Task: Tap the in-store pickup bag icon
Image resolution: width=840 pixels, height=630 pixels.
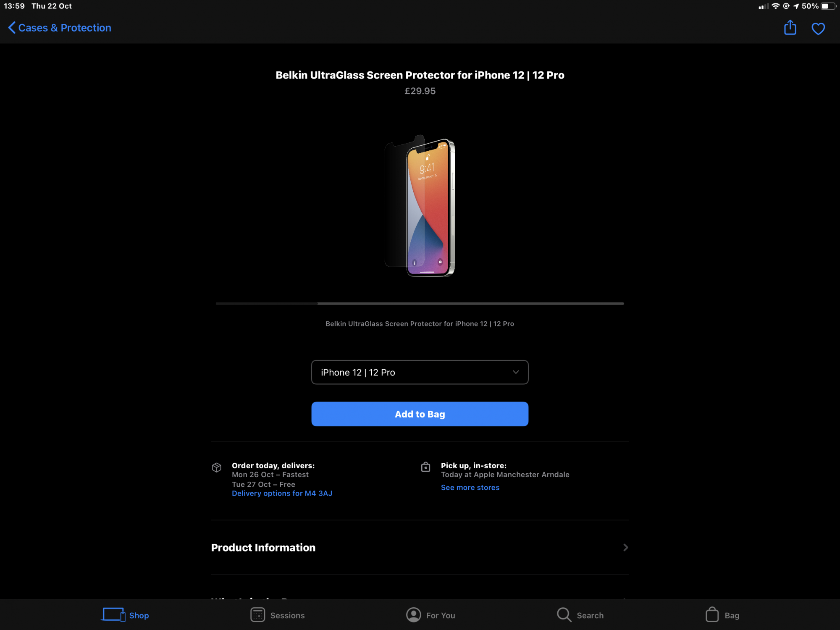Action: (425, 467)
